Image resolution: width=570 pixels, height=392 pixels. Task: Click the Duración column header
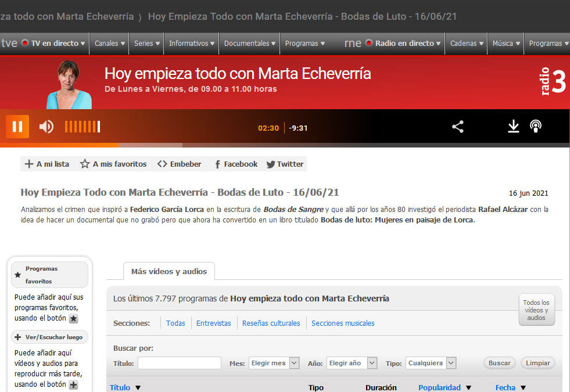point(381,387)
